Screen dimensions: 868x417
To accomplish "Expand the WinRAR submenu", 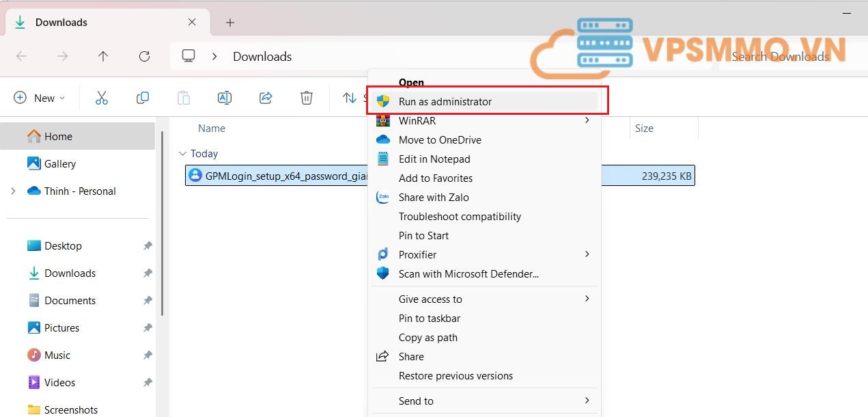I will click(x=485, y=121).
